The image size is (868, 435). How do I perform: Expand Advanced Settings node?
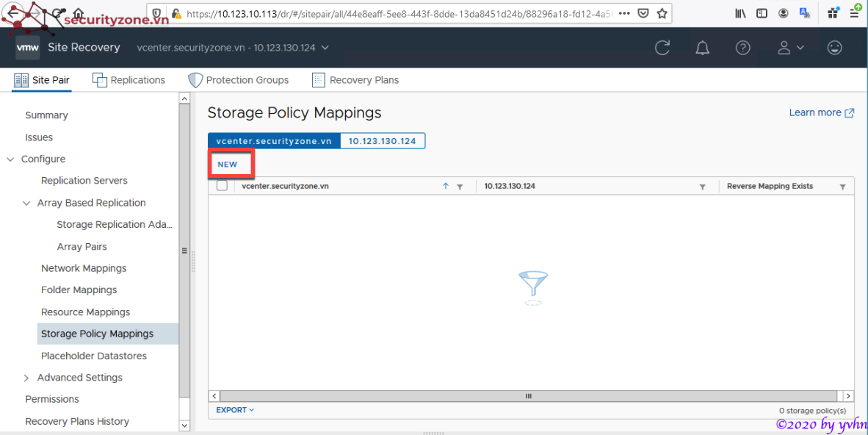pos(26,378)
